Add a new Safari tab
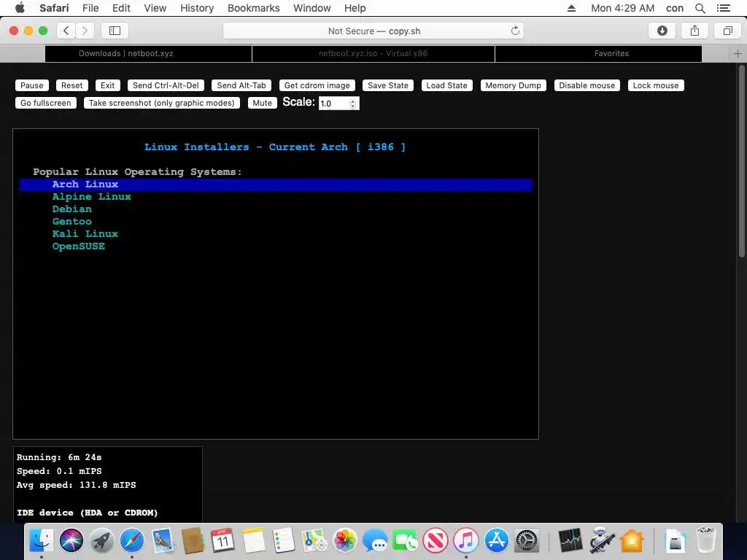747x560 pixels. point(738,54)
